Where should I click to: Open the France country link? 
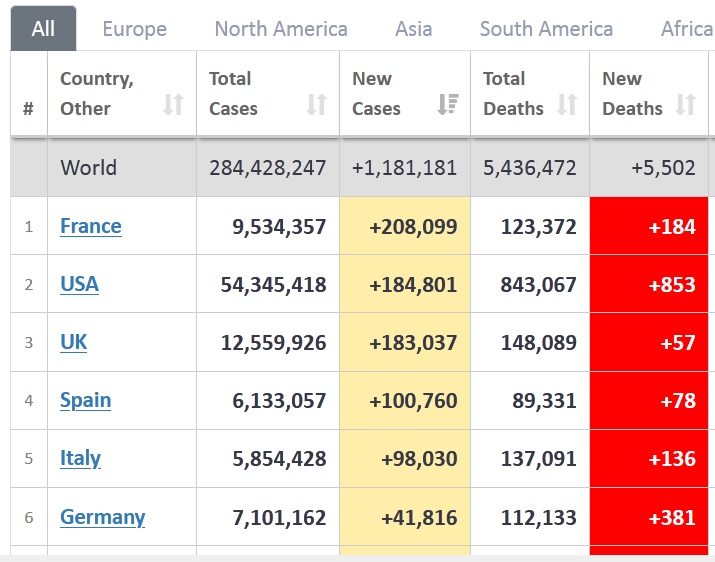click(x=91, y=226)
